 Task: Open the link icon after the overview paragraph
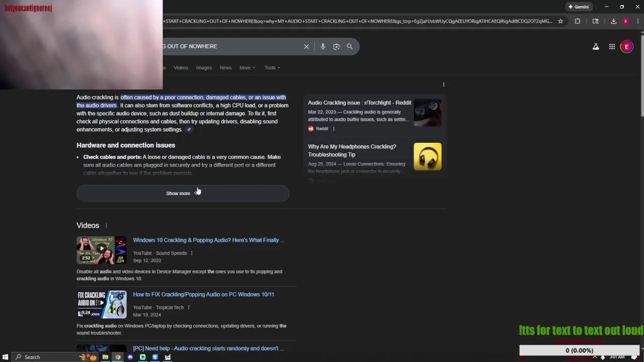pyautogui.click(x=189, y=130)
